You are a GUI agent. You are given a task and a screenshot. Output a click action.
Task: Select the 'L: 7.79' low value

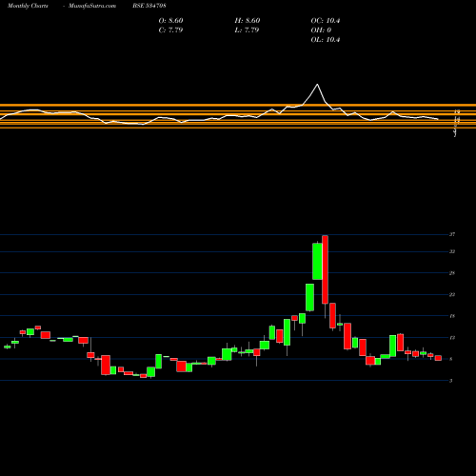pyautogui.click(x=247, y=30)
